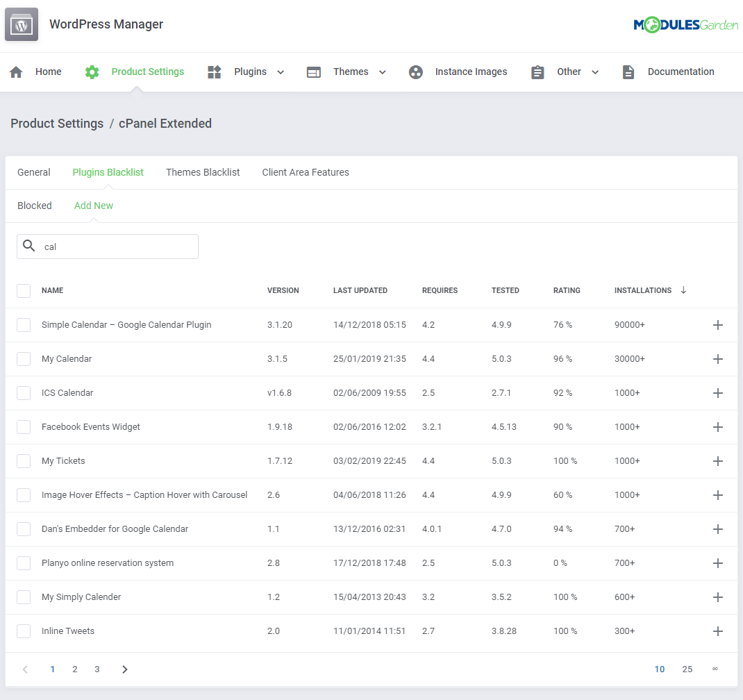Image resolution: width=743 pixels, height=700 pixels.
Task: Show 25 entries per page
Action: click(687, 669)
